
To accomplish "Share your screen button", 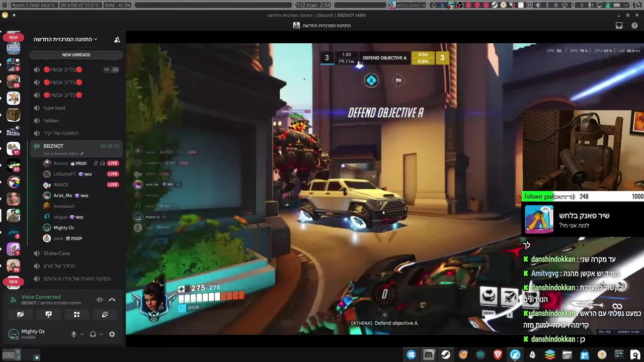I will [49, 314].
